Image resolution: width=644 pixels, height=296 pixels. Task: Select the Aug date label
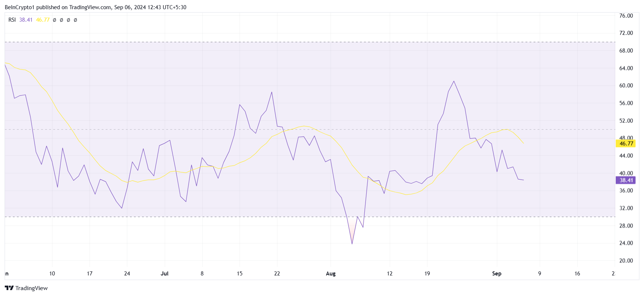pyautogui.click(x=331, y=273)
